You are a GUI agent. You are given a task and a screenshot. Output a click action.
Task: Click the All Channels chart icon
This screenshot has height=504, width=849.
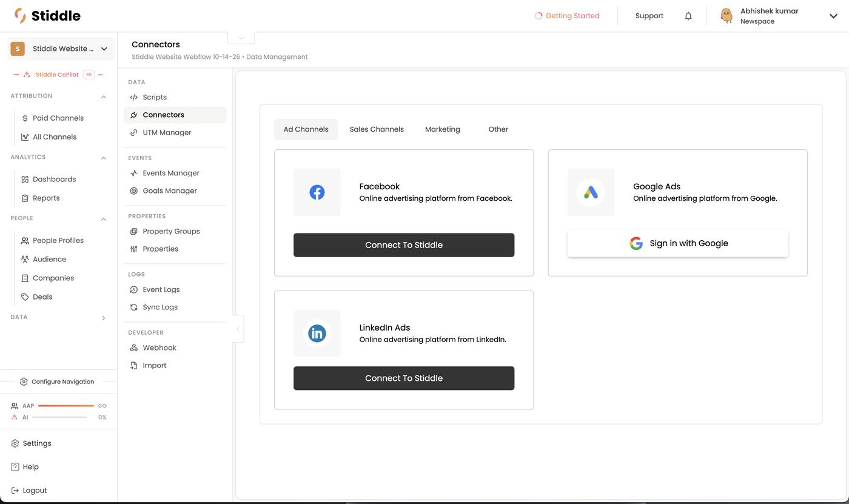click(25, 137)
